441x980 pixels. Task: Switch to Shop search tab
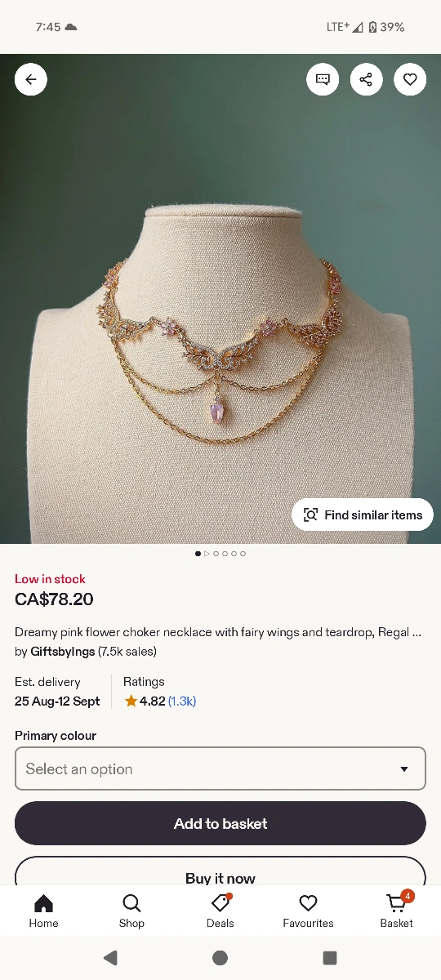(x=131, y=911)
